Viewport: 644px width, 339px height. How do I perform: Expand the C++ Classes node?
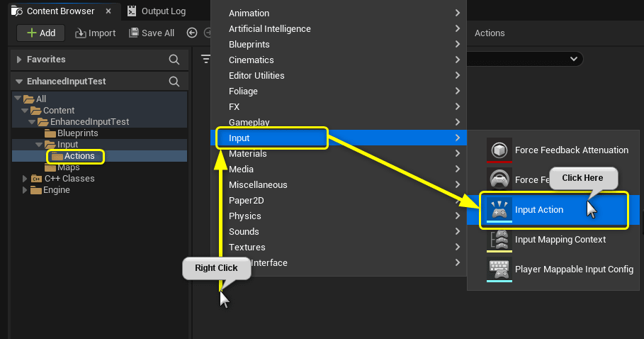tap(24, 179)
